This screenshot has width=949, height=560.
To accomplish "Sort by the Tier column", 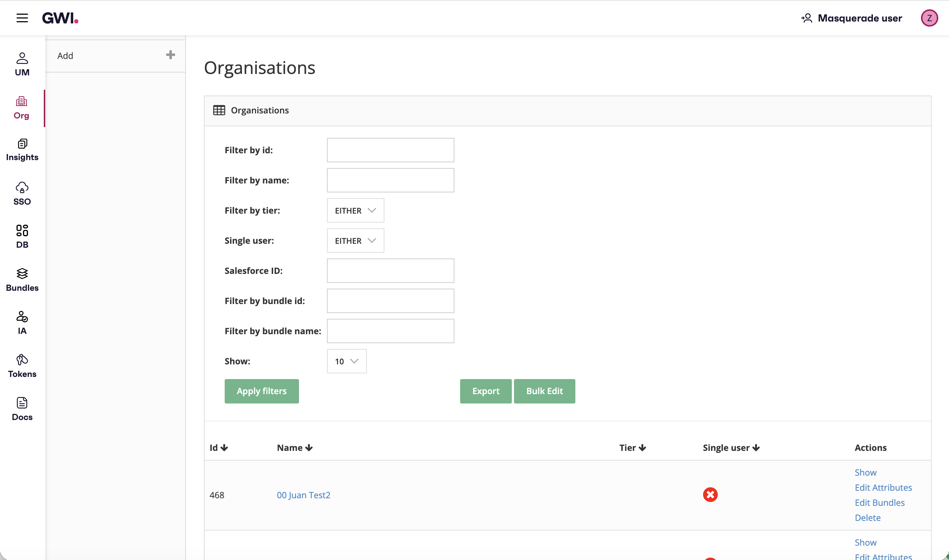I will coord(633,448).
